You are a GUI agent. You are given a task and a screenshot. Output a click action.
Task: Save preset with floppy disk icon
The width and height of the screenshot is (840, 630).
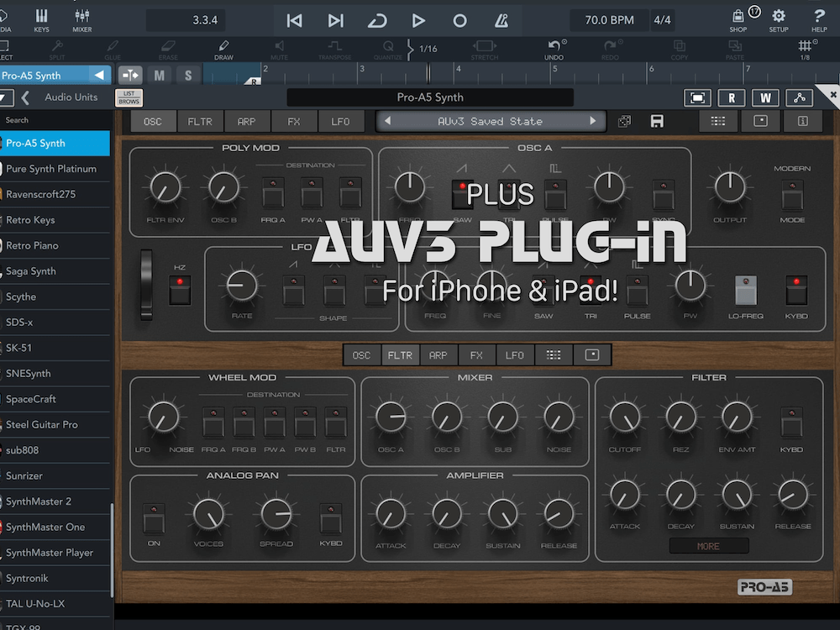click(657, 121)
